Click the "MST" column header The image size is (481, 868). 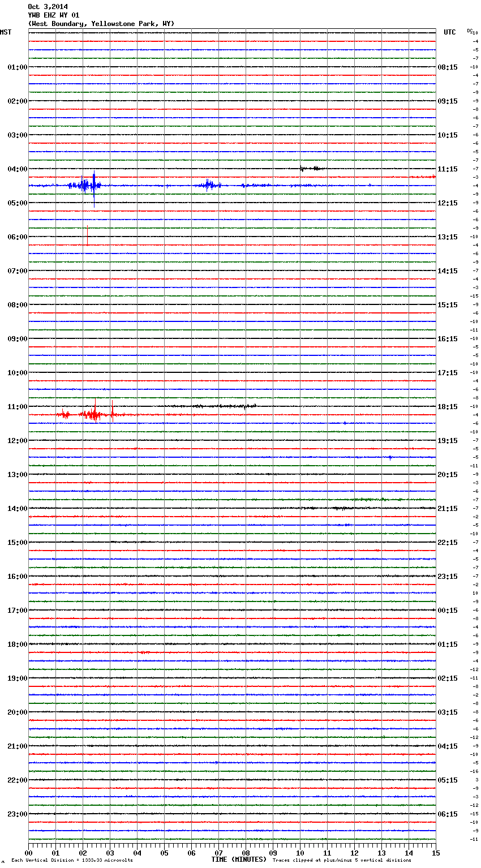[6, 32]
